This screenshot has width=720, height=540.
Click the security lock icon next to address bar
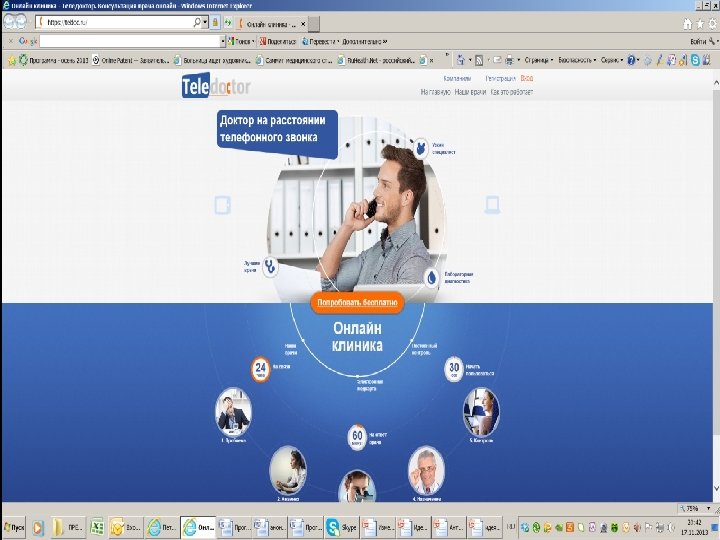coord(215,22)
